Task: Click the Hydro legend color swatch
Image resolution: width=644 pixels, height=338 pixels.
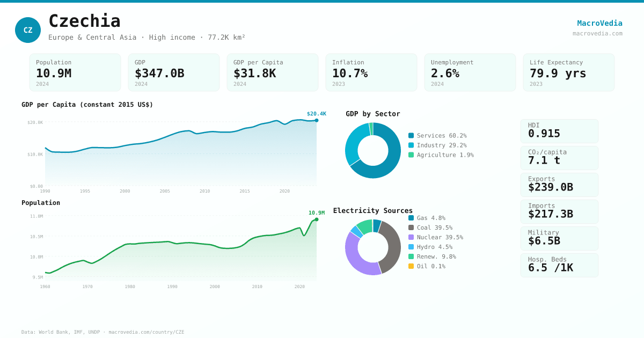Action: tap(411, 247)
